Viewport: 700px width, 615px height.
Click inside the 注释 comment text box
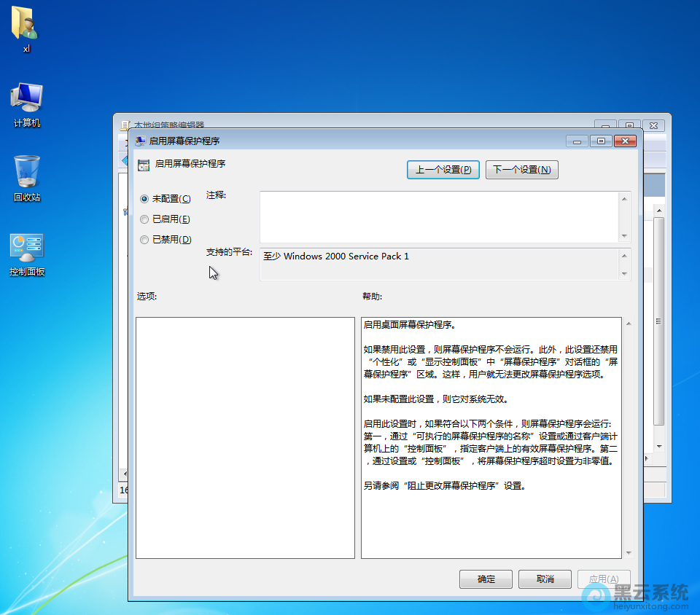(437, 217)
